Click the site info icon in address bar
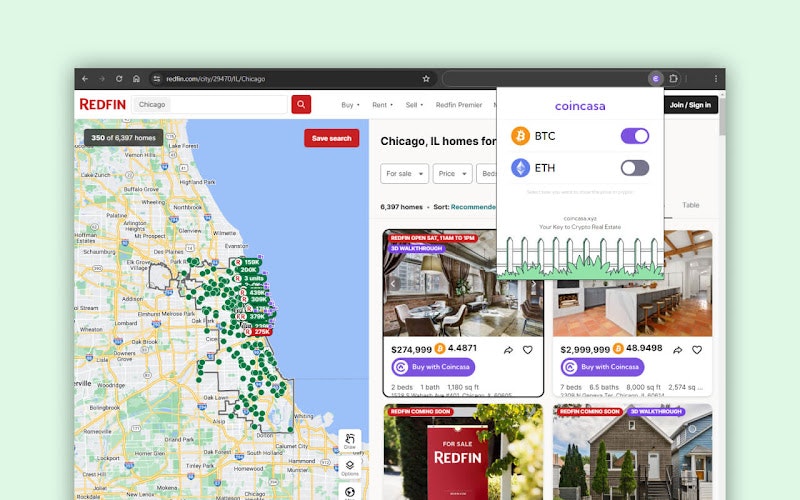Image resolution: width=800 pixels, height=500 pixels. tap(157, 79)
